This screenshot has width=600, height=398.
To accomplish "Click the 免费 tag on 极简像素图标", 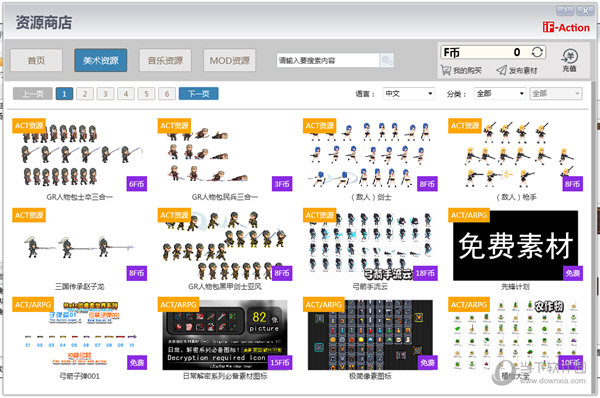I will [427, 362].
